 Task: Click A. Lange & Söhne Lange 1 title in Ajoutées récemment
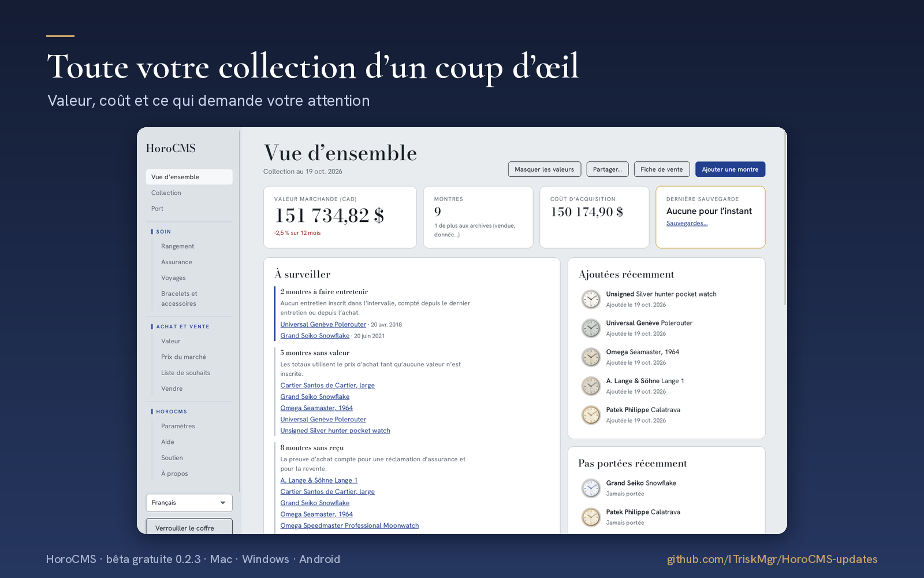pyautogui.click(x=645, y=381)
